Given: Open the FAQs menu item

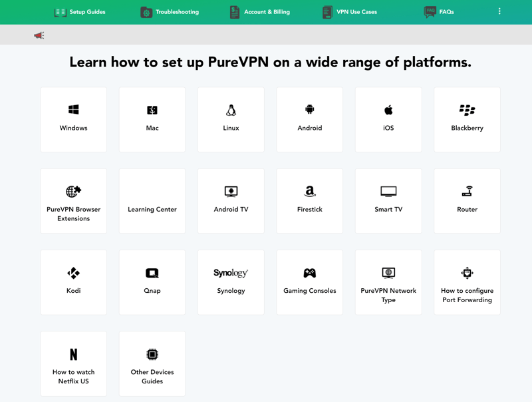Looking at the screenshot, I should pos(439,12).
